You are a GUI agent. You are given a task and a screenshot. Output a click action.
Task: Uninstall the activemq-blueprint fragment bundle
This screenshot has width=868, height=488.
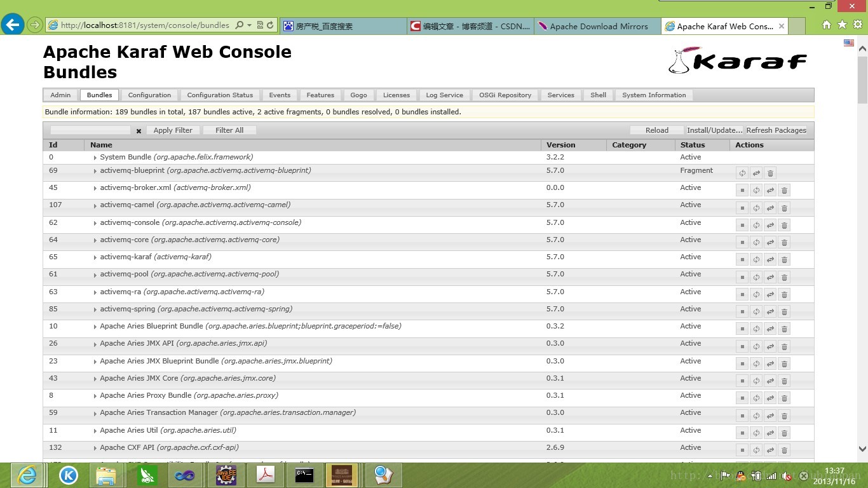pos(770,173)
